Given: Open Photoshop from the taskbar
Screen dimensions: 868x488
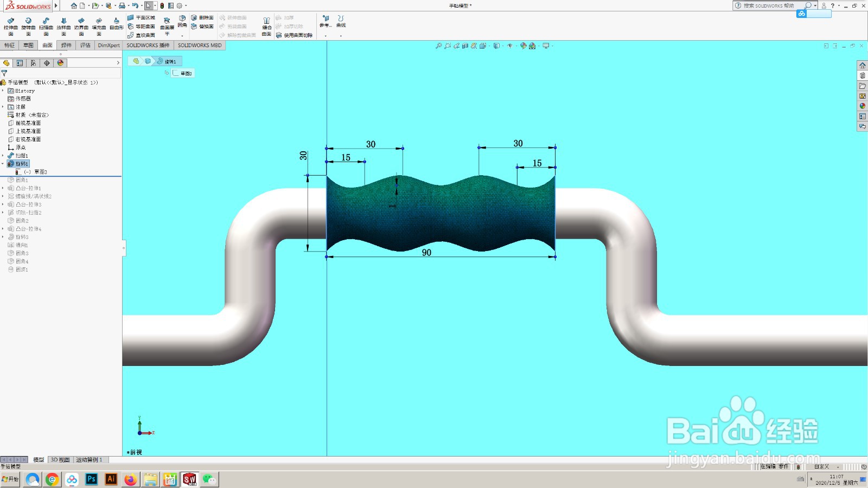Looking at the screenshot, I should click(x=92, y=479).
